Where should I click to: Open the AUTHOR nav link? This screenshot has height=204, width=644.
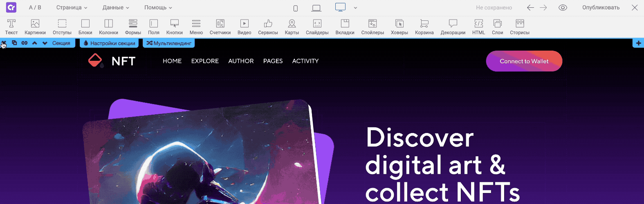[241, 61]
